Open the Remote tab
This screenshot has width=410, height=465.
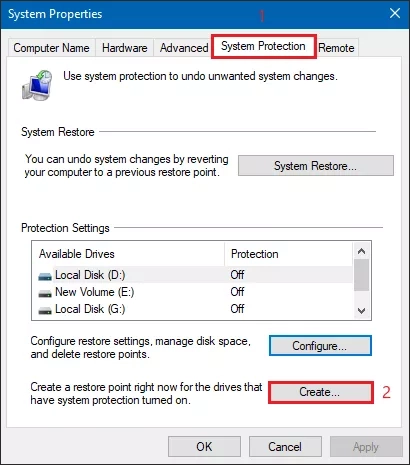336,48
